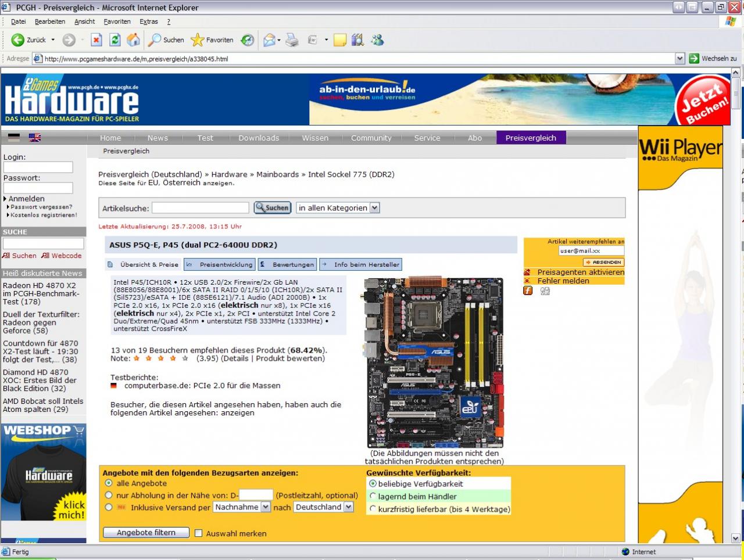
Task: Open the Bearbeiten menu
Action: coord(50,21)
